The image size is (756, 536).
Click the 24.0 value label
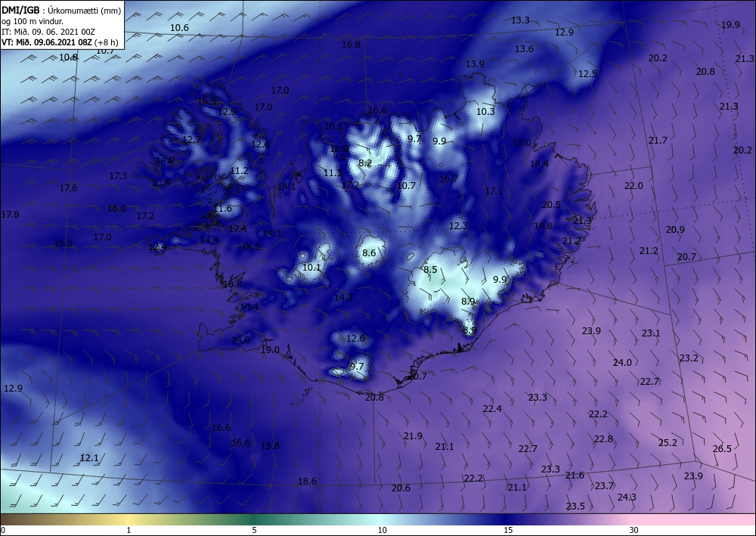pyautogui.click(x=622, y=362)
